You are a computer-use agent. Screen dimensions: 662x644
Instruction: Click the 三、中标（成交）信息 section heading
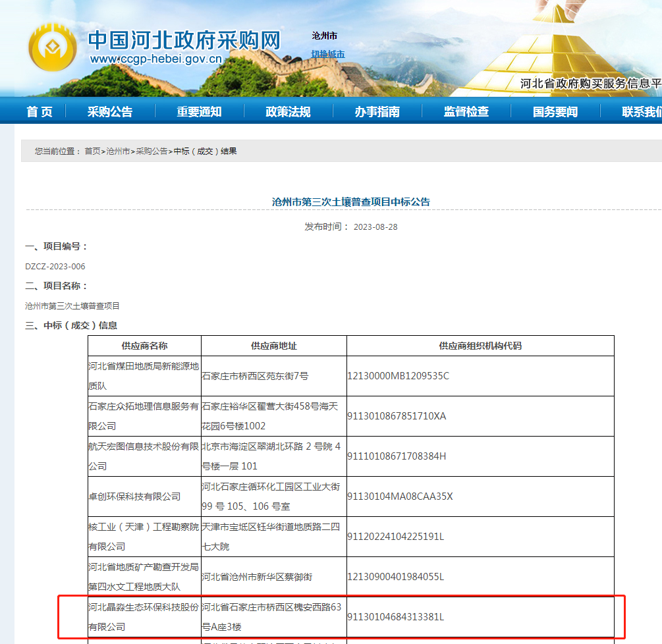[x=71, y=325]
